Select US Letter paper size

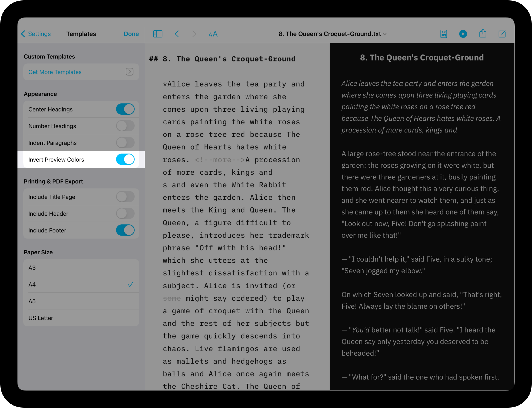[81, 318]
